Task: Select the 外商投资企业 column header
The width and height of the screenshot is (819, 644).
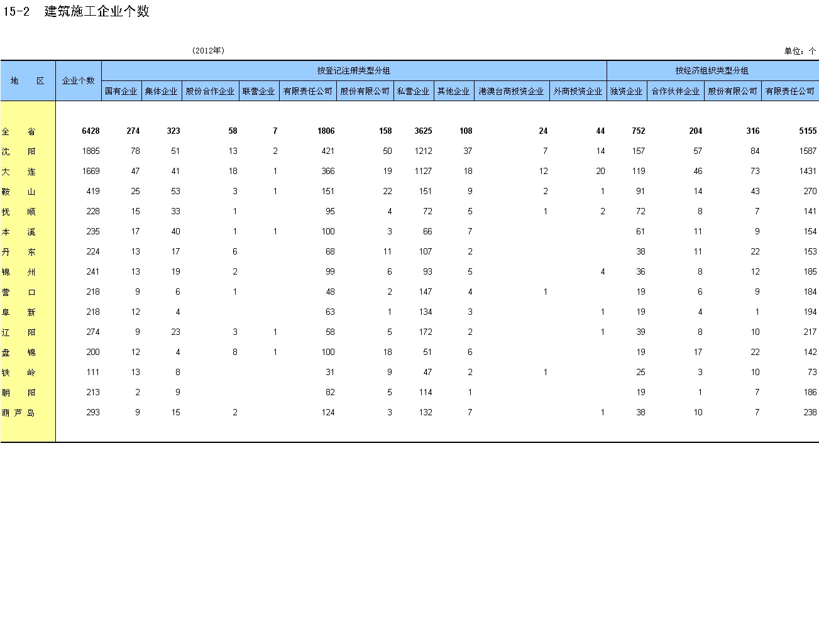Action: pos(578,91)
